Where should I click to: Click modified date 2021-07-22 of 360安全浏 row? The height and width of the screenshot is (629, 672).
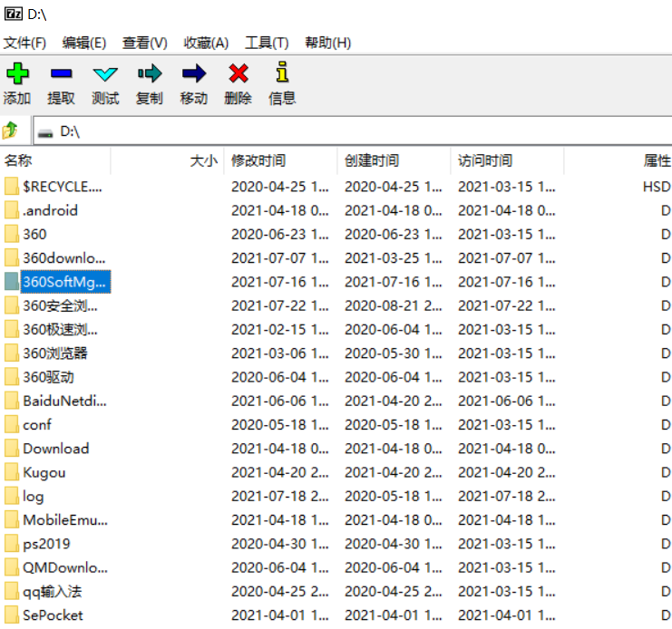280,305
